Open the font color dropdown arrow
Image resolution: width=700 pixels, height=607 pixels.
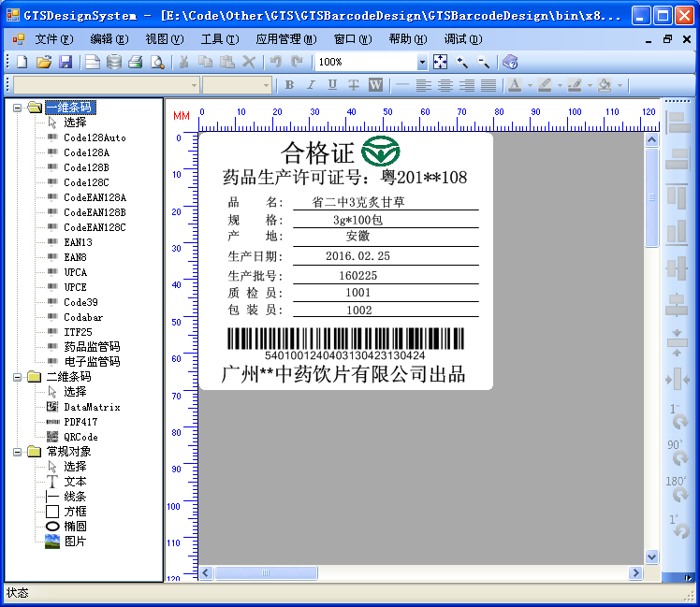(x=530, y=85)
